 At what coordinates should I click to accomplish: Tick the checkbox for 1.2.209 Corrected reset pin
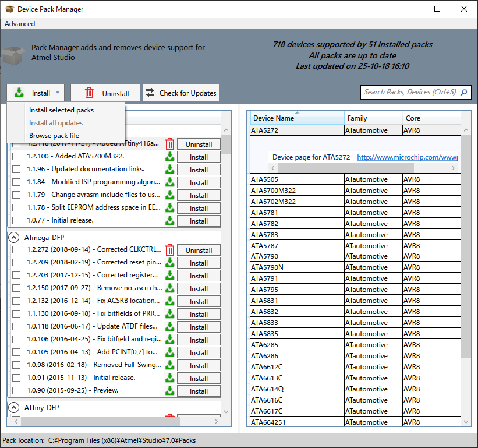tap(16, 263)
